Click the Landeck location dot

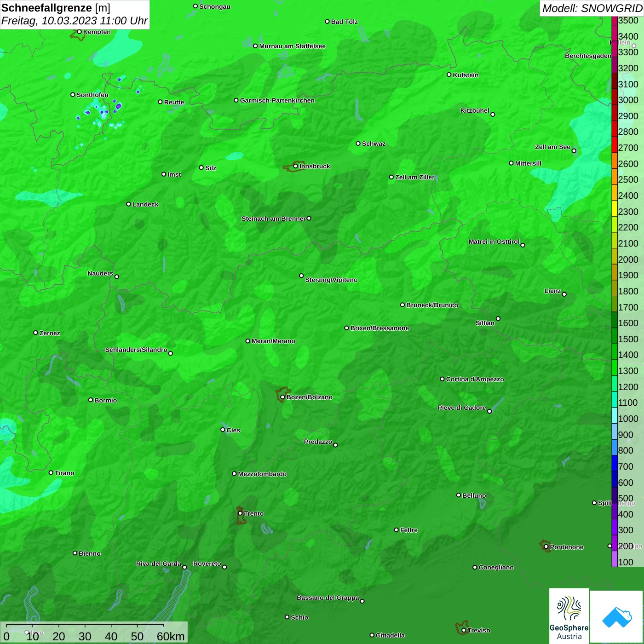click(x=128, y=204)
